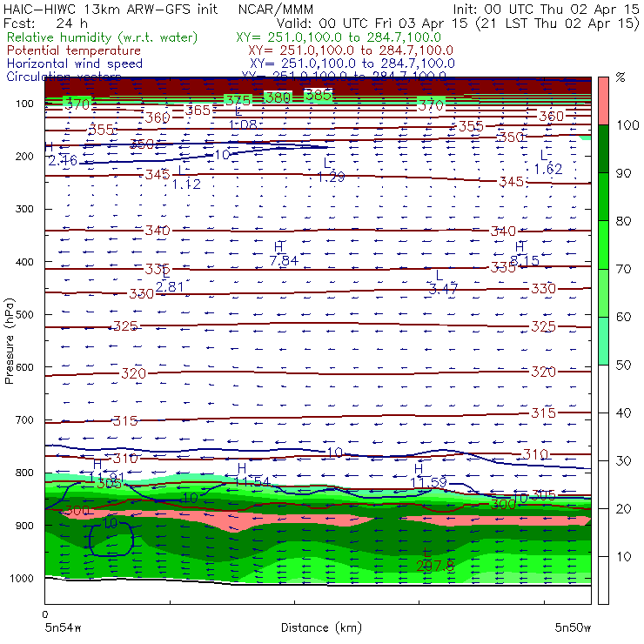The height and width of the screenshot is (644, 644).
Task: Click the 'Distance (km)' x-axis label
Action: click(x=322, y=627)
